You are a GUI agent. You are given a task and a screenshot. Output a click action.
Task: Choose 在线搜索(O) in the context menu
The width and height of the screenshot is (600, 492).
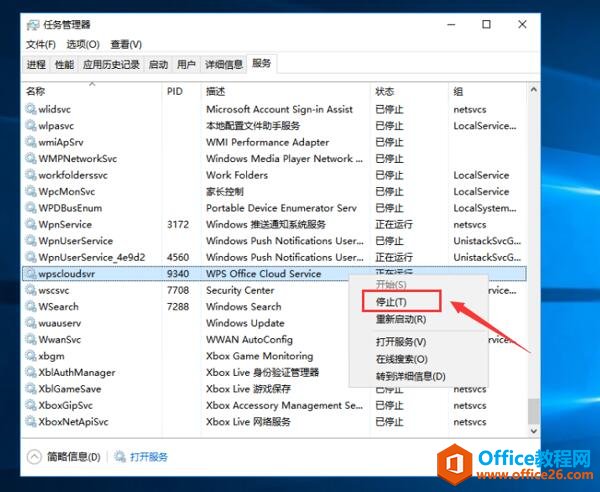click(401, 359)
